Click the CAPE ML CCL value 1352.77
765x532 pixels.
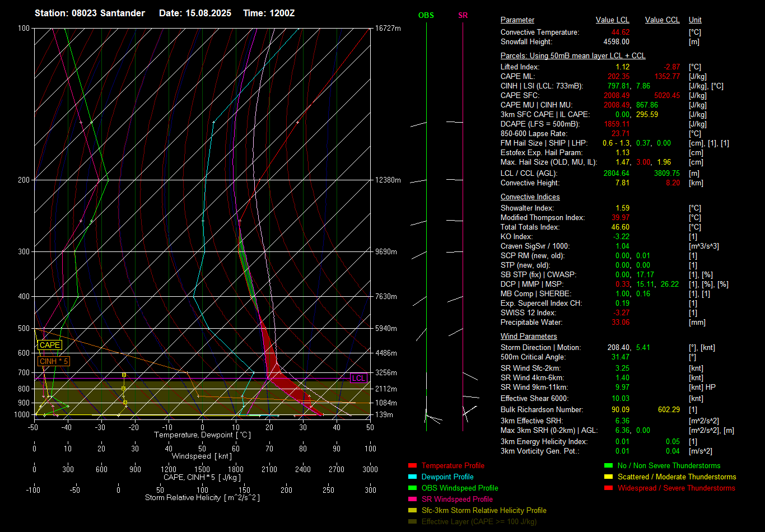click(x=667, y=77)
